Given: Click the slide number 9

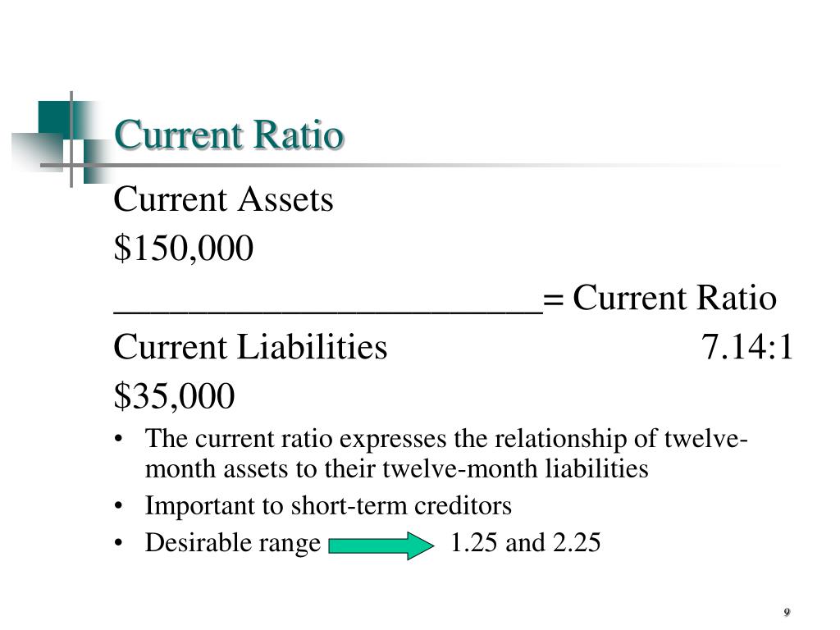Looking at the screenshot, I should (x=787, y=612).
